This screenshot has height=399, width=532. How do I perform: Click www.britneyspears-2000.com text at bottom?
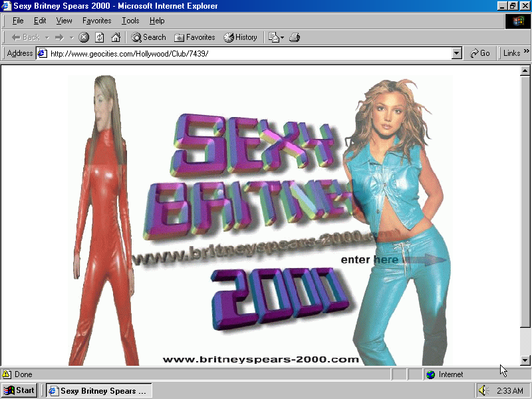(261, 359)
